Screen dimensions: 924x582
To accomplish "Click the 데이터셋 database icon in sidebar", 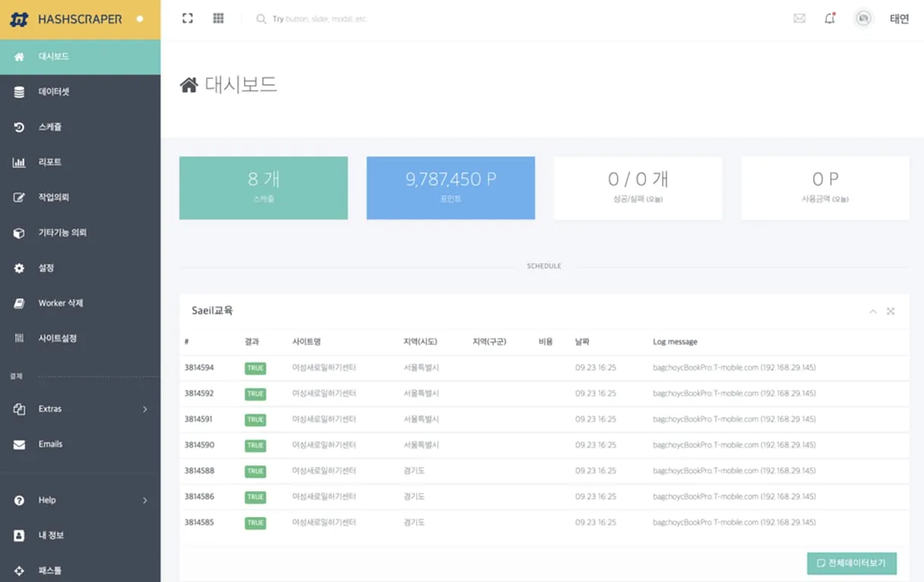I will (20, 92).
